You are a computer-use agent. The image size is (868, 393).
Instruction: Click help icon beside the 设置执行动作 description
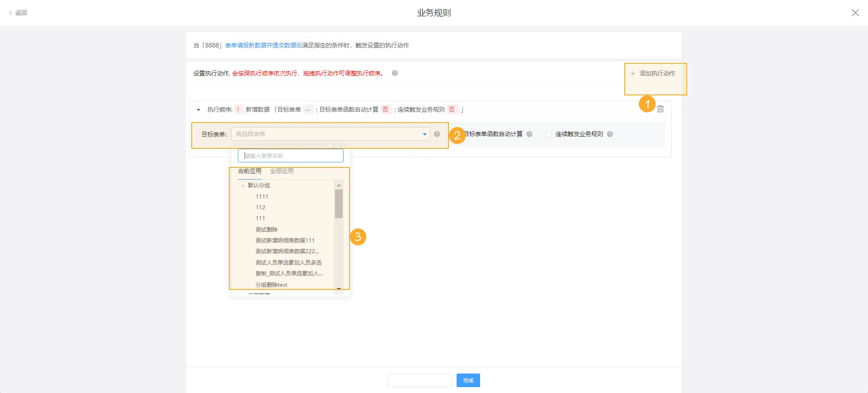click(395, 73)
